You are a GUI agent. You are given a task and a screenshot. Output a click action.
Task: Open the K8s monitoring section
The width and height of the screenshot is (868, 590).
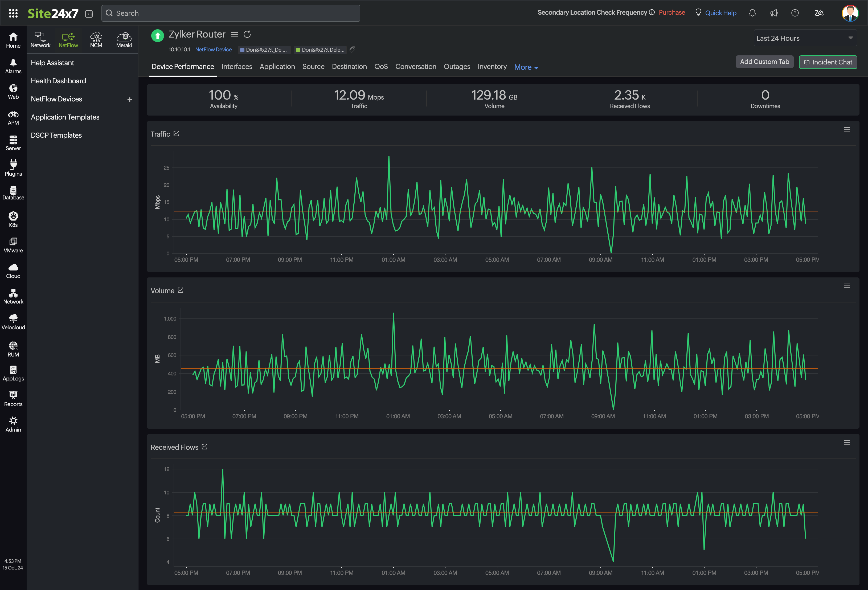click(13, 219)
